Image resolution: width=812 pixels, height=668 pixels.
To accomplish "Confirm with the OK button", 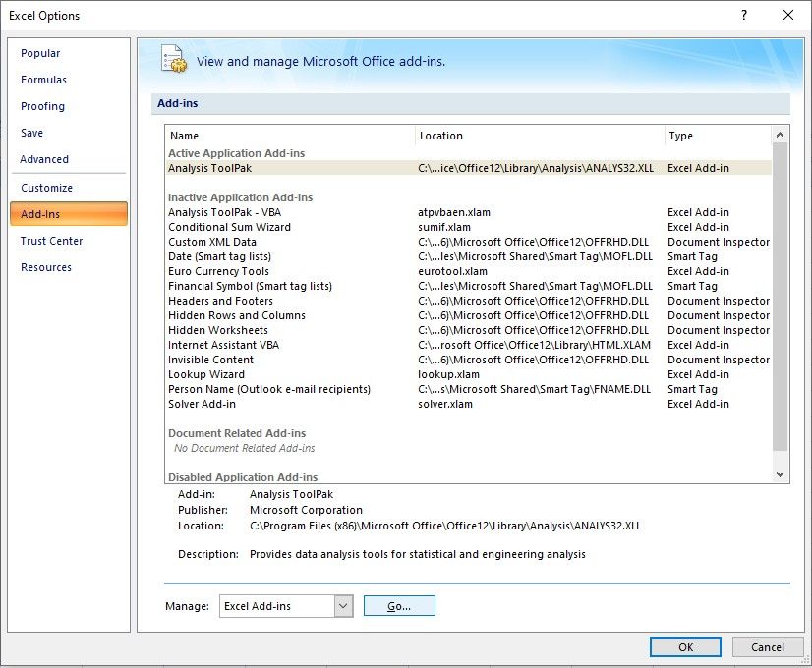I will 685,646.
